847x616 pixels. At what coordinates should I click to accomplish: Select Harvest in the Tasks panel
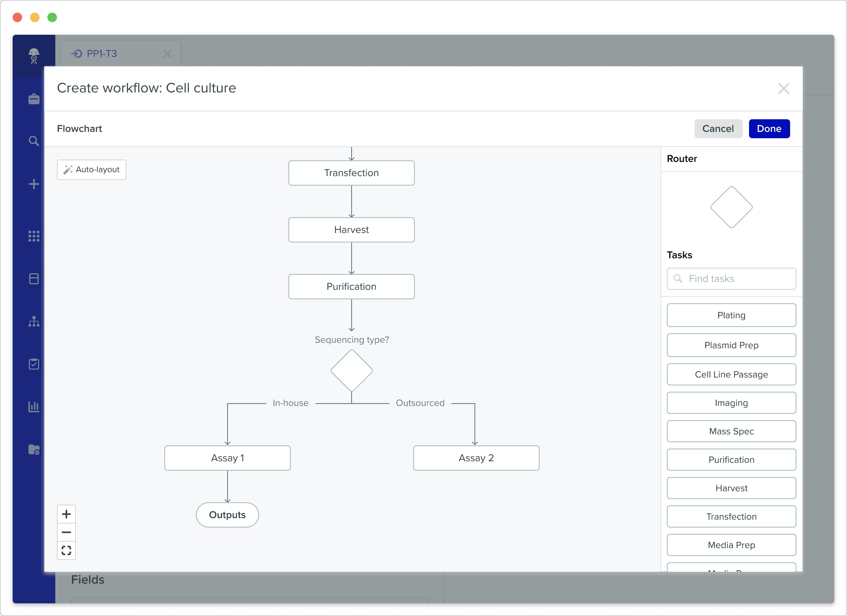click(732, 488)
